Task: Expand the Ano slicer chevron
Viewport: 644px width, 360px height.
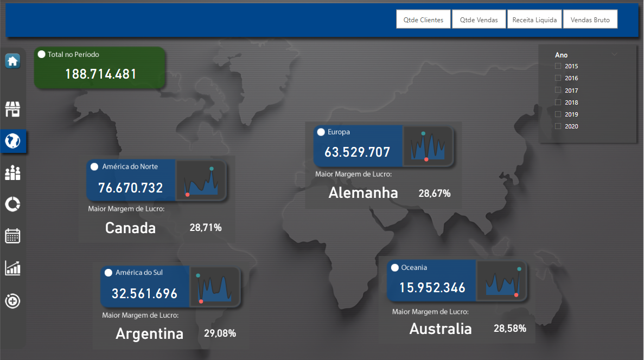Action: point(614,54)
